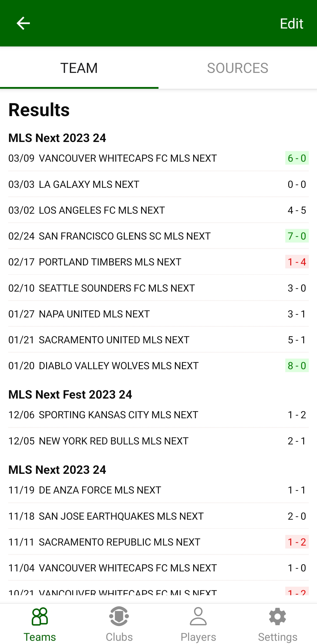
Task: Tap the back arrow icon
Action: [x=23, y=24]
